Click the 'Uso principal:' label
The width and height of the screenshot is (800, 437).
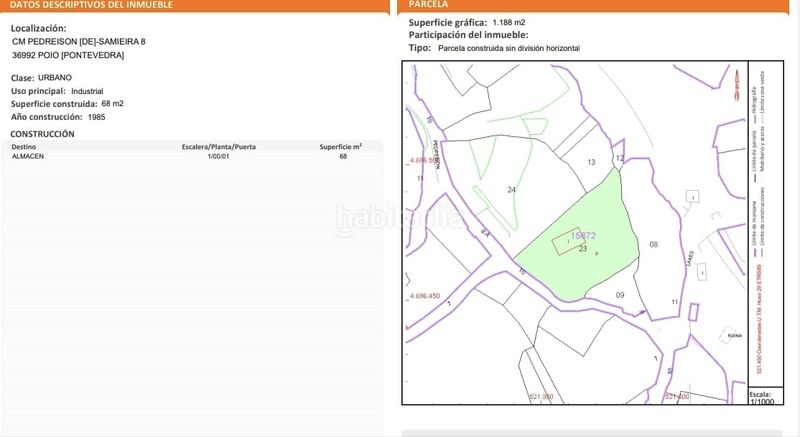point(38,91)
